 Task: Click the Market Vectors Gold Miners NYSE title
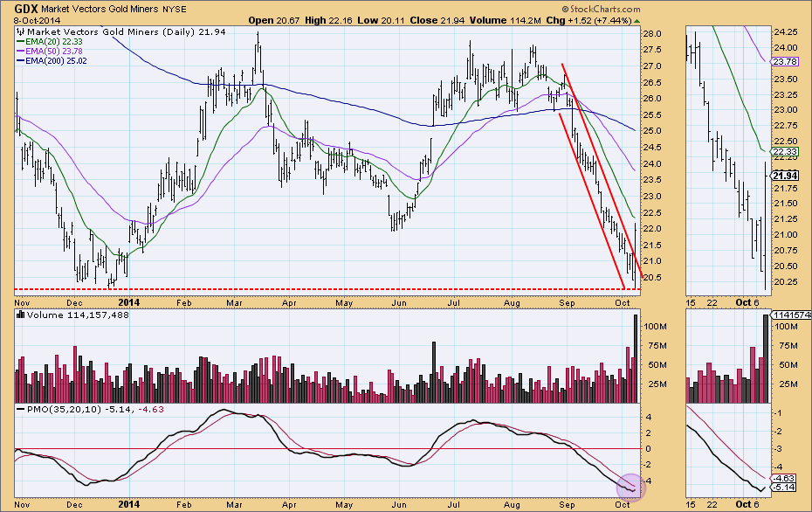[x=114, y=10]
